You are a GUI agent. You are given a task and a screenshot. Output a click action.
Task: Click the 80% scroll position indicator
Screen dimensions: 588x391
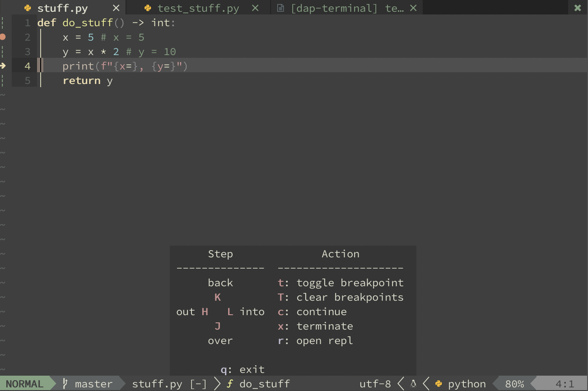[514, 384]
